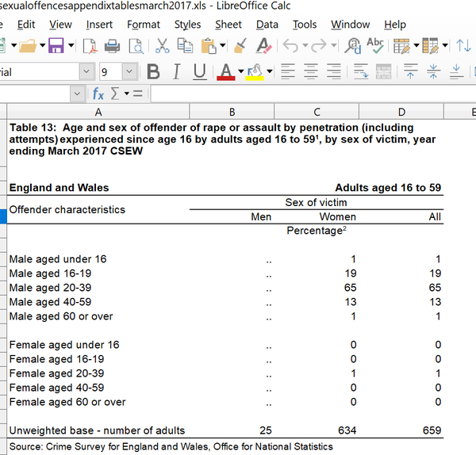This screenshot has height=455, width=476.
Task: Open the Tools menu
Action: pyautogui.click(x=305, y=25)
